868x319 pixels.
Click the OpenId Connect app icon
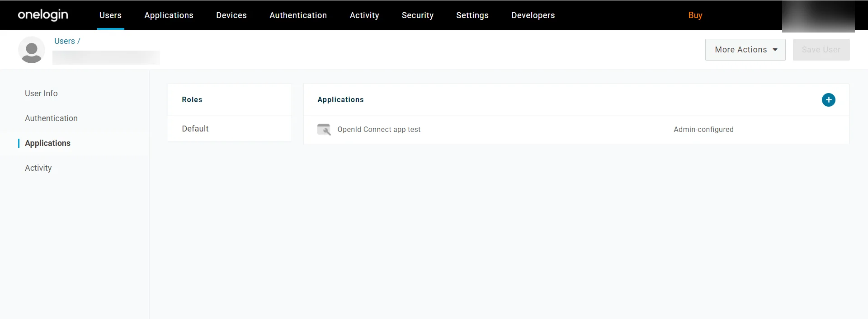click(x=324, y=130)
